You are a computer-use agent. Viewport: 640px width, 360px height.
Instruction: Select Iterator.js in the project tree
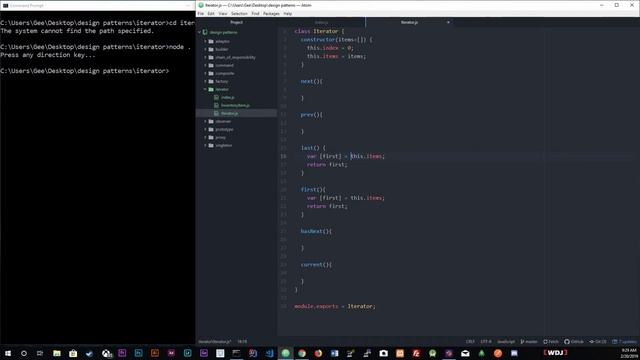229,113
